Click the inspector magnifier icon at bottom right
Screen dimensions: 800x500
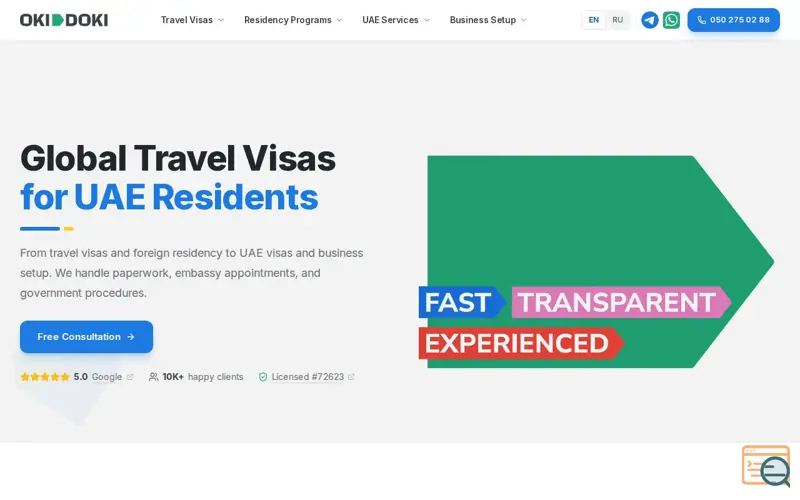(766, 466)
